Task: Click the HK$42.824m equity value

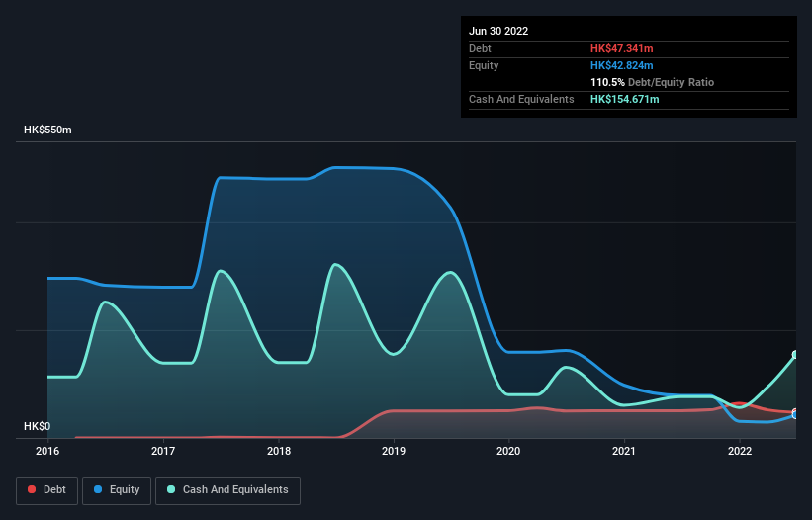Action: 621,65
